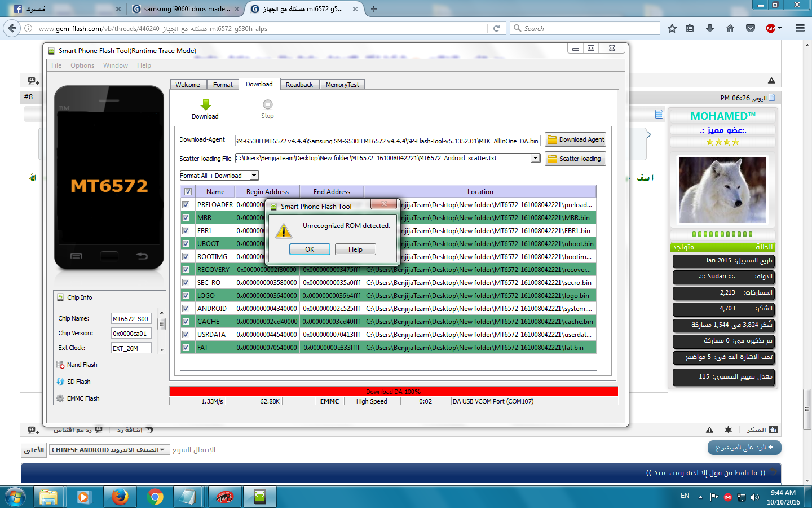Expand the EMMC Flash section
The width and height of the screenshot is (812, 508).
tap(111, 398)
